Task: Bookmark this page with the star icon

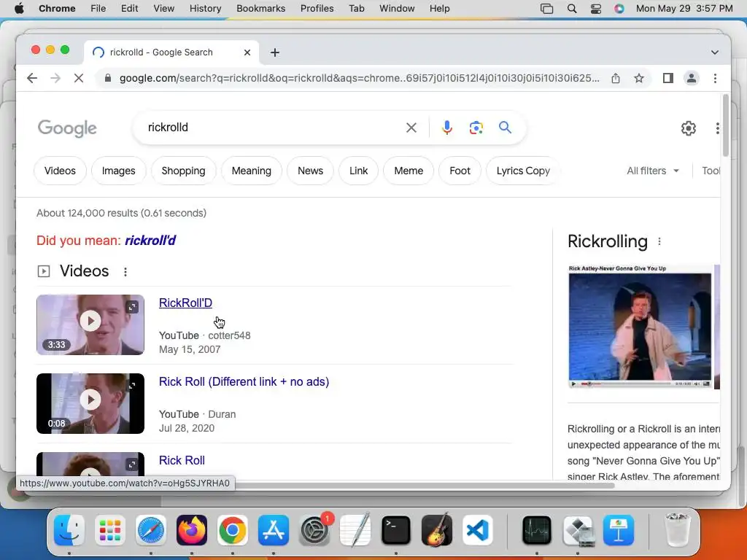Action: (639, 78)
